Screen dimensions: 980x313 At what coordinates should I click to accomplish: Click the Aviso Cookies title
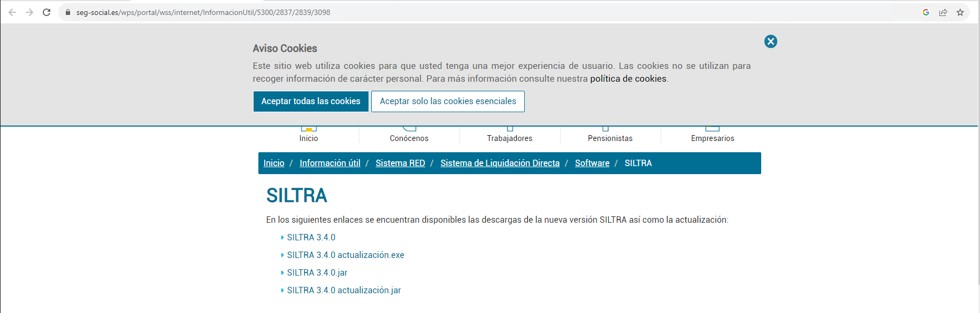(x=285, y=49)
